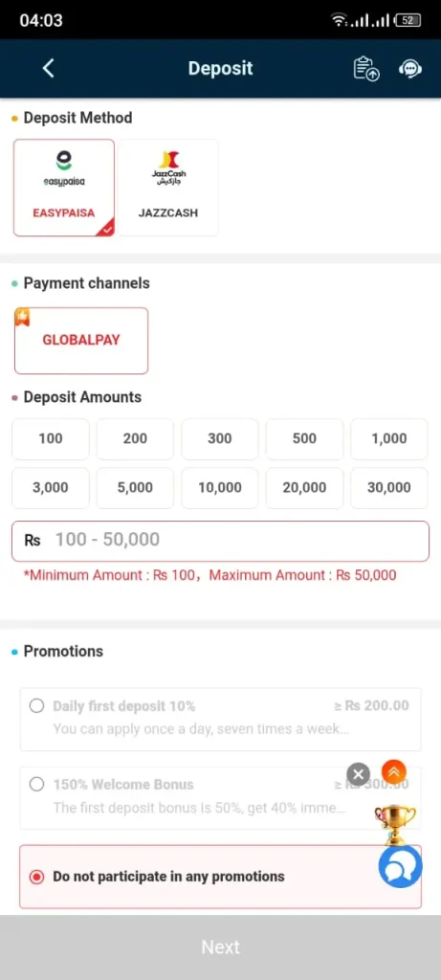Viewport: 441px width, 980px height.
Task: Close the floating widget with gray X
Action: pos(358,775)
